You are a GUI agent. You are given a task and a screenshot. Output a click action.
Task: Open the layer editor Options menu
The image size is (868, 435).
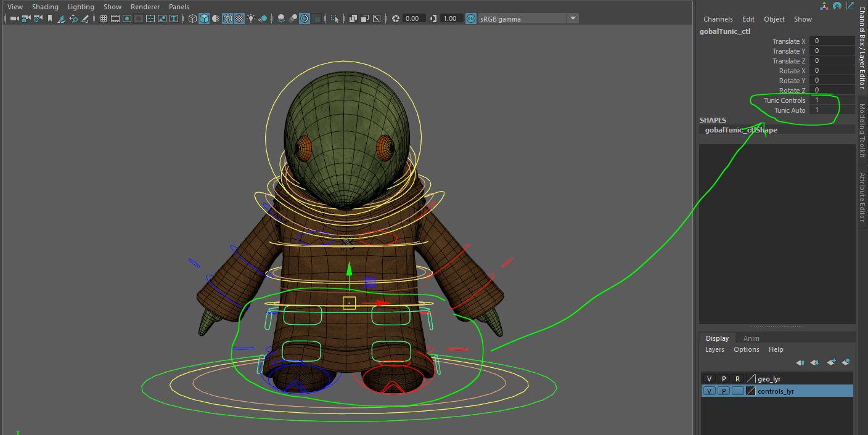[x=746, y=349]
